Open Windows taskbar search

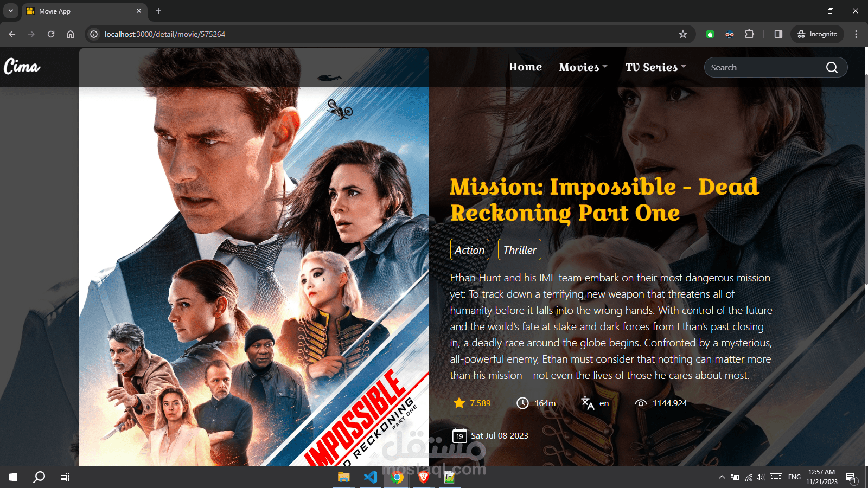pos(39,477)
